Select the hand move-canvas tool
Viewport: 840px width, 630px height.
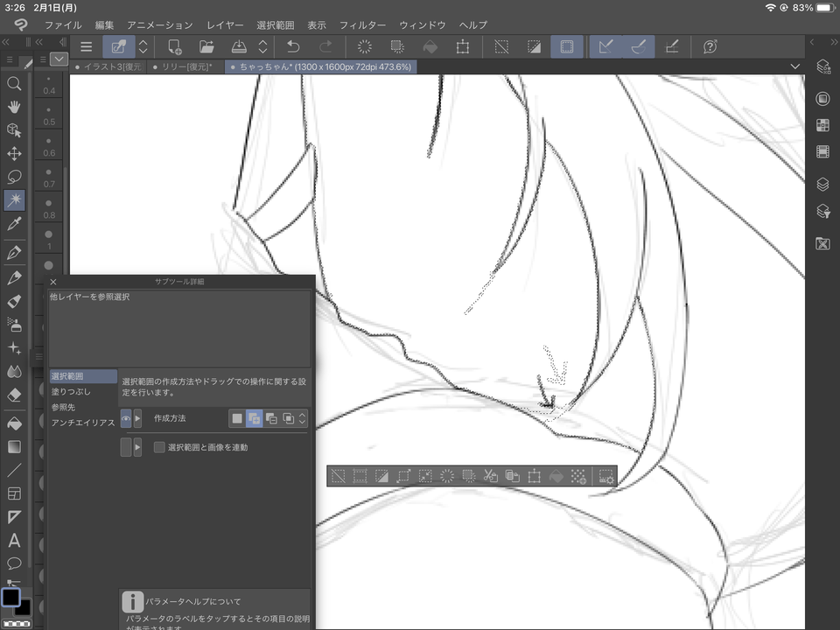click(x=15, y=107)
